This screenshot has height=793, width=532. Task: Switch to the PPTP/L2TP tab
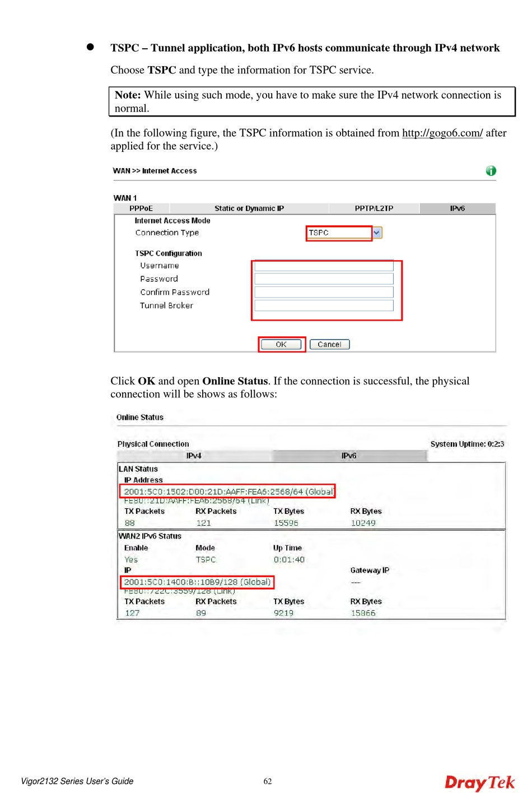tap(374, 208)
